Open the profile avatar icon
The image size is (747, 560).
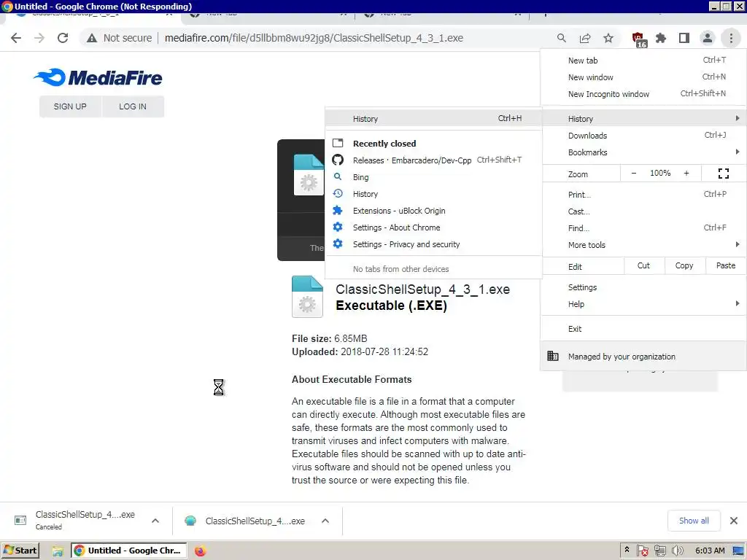point(708,38)
